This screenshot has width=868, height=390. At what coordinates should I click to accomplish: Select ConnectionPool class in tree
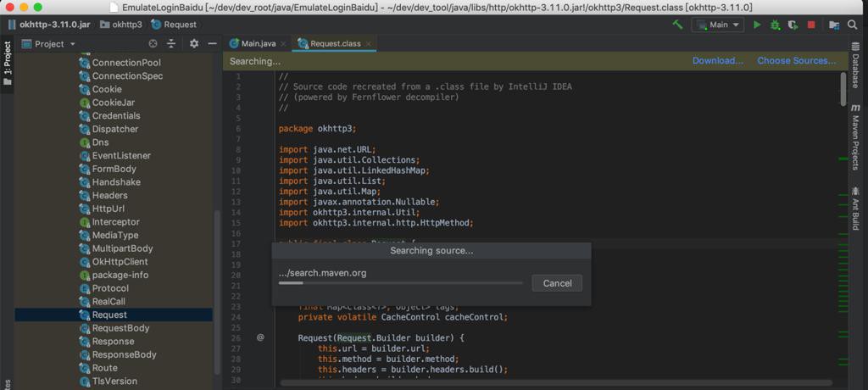coord(120,63)
